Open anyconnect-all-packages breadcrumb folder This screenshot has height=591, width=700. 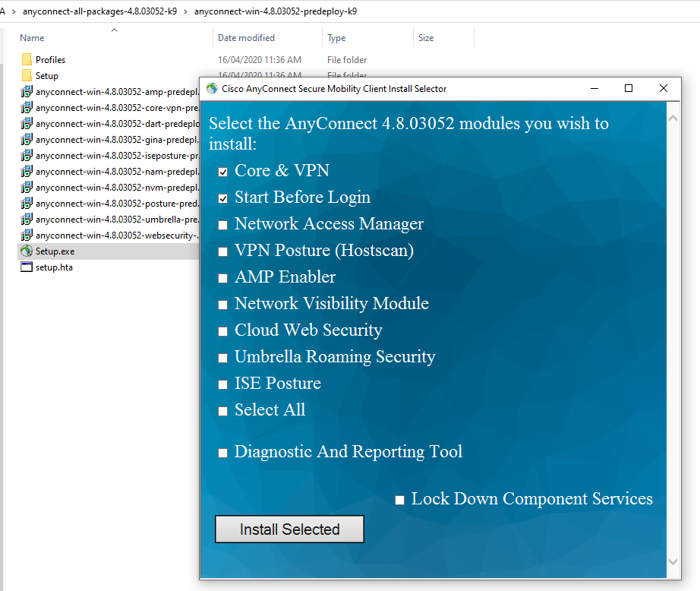(99, 11)
